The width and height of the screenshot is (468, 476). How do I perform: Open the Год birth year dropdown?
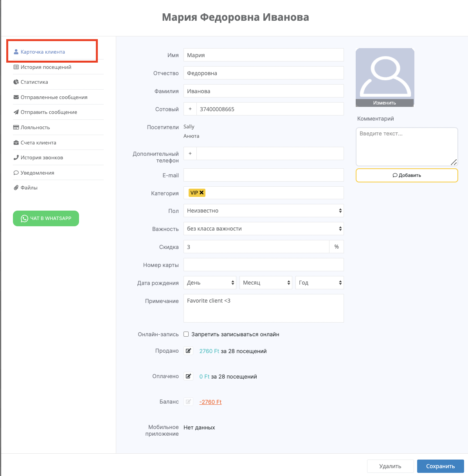point(320,283)
